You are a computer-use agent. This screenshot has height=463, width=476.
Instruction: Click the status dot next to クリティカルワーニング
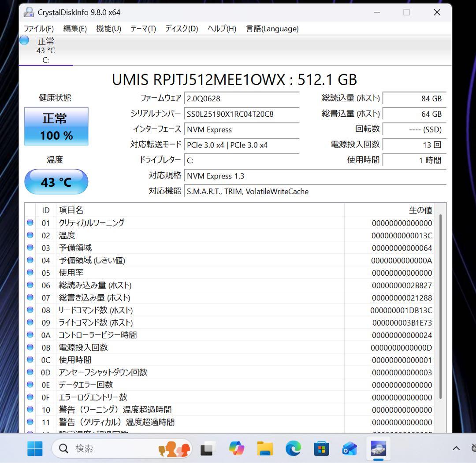30,223
